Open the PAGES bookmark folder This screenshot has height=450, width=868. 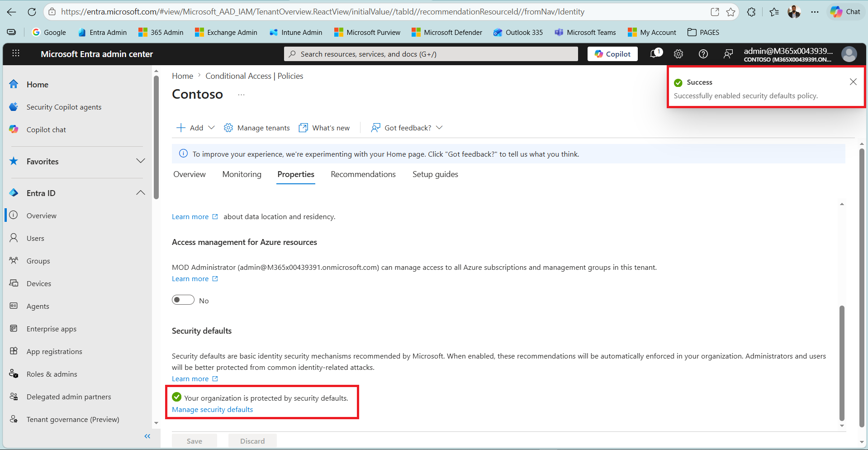703,32
